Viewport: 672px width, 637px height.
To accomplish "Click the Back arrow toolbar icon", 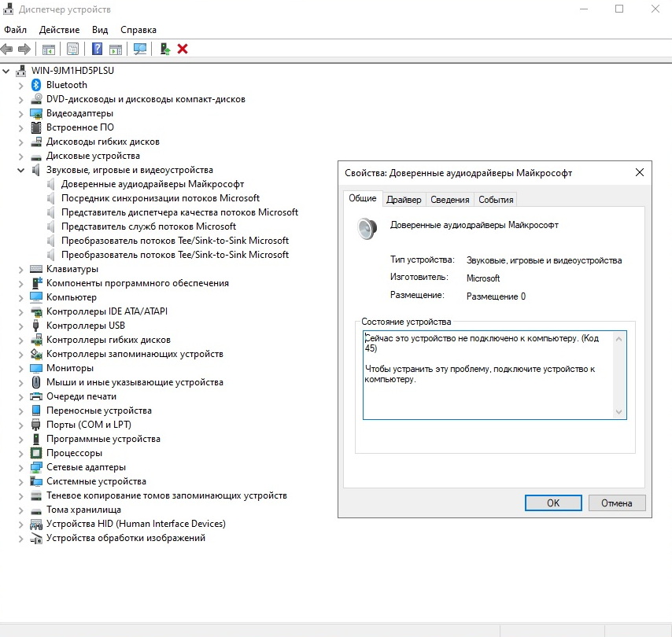I will pos(6,50).
